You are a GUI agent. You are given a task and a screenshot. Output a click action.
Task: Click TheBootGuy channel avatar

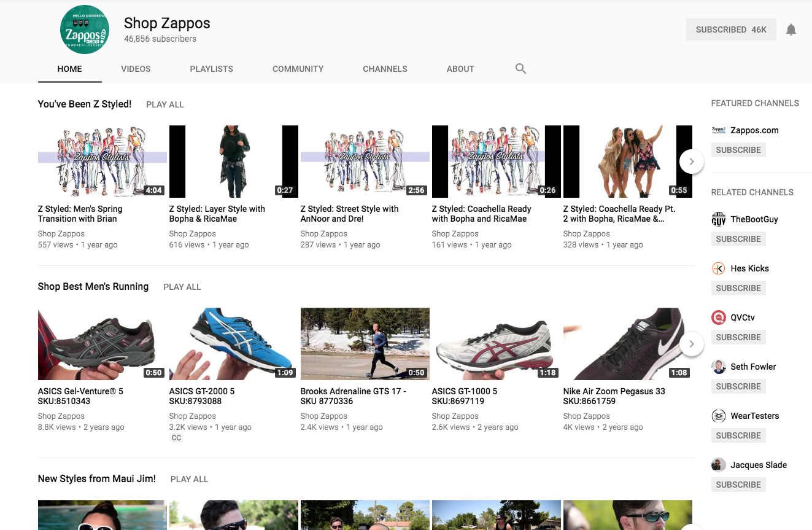[718, 219]
